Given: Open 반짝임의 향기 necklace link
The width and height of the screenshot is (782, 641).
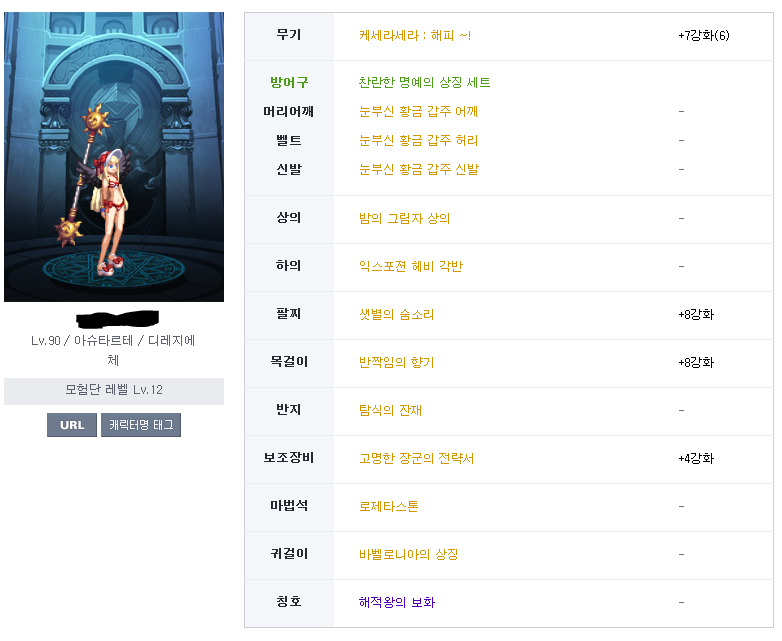Looking at the screenshot, I should (396, 362).
